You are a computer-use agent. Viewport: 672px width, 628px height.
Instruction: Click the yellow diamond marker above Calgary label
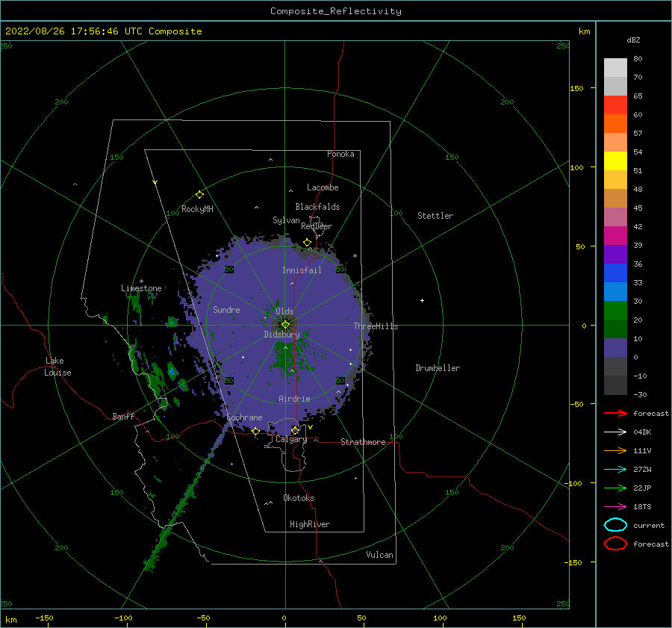[x=295, y=430]
